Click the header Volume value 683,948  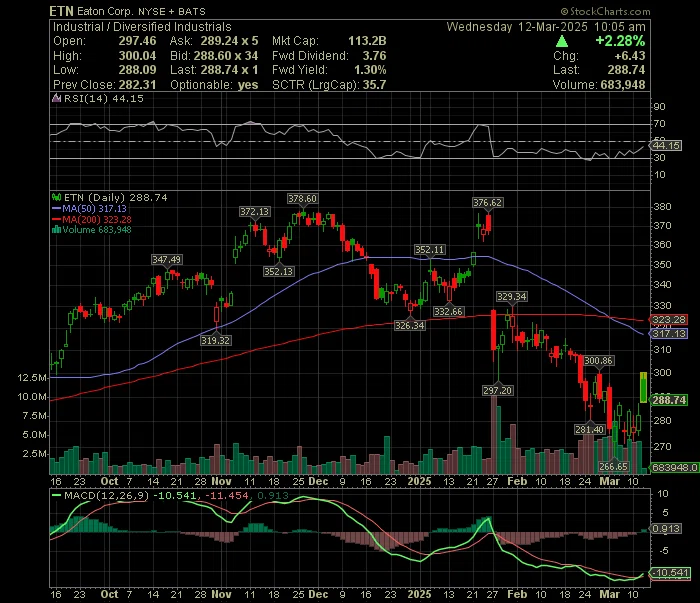(623, 85)
